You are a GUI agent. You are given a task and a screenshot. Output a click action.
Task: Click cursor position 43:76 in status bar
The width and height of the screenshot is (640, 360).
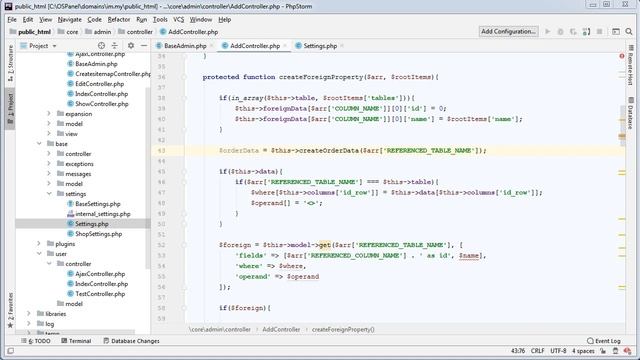point(518,351)
